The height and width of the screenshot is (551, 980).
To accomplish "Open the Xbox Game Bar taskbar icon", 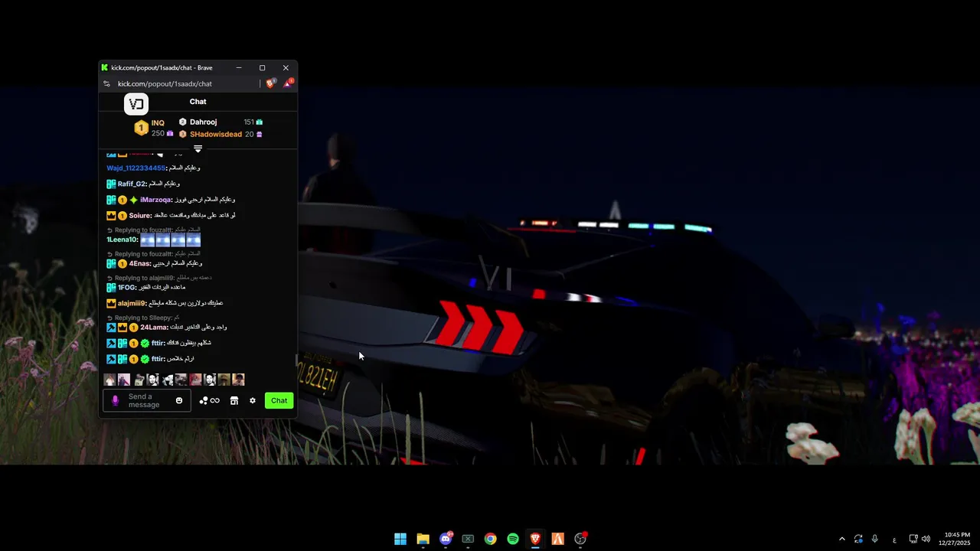I will click(468, 539).
